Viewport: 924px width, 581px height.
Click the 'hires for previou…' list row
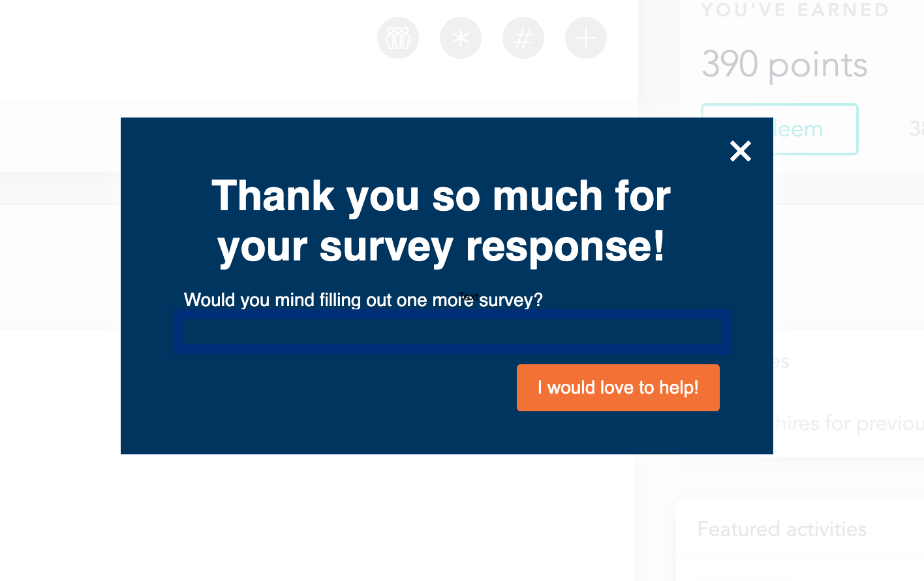848,424
